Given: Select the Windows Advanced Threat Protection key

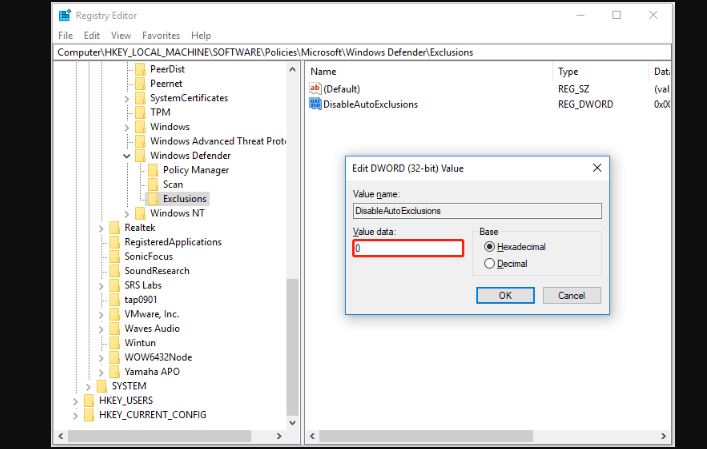Looking at the screenshot, I should pyautogui.click(x=218, y=141).
